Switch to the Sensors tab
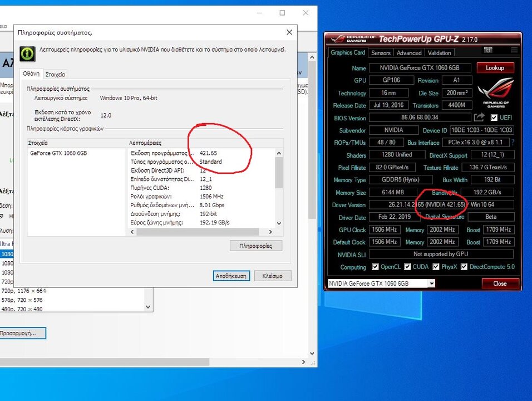The height and width of the screenshot is (401, 532). (x=381, y=53)
